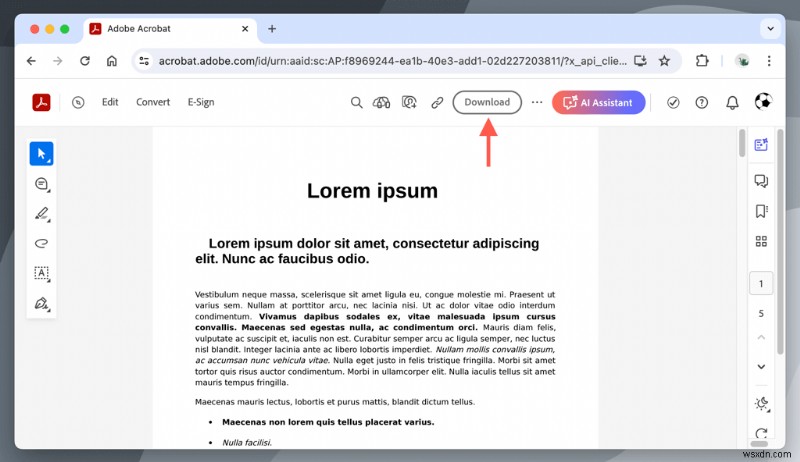Click the Download button

[x=487, y=102]
